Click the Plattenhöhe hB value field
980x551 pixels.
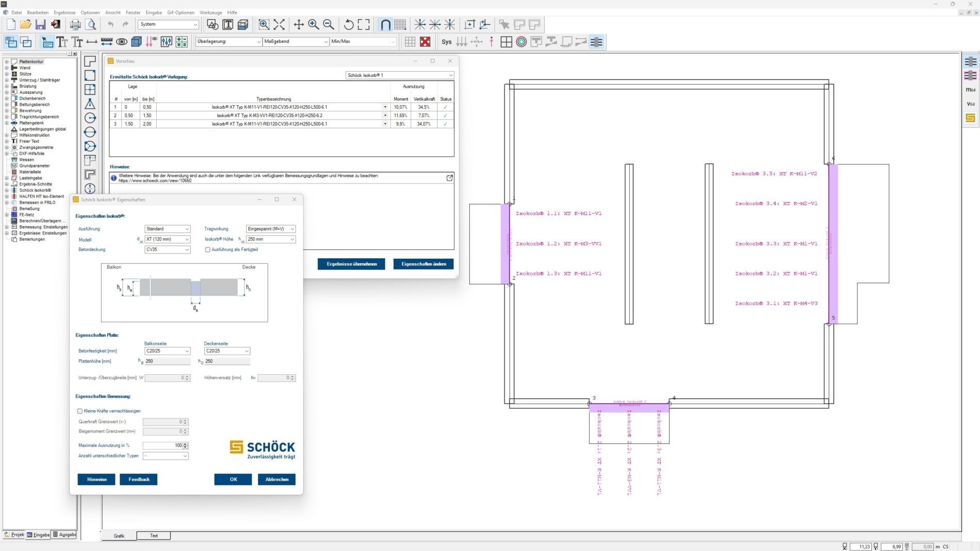[168, 361]
